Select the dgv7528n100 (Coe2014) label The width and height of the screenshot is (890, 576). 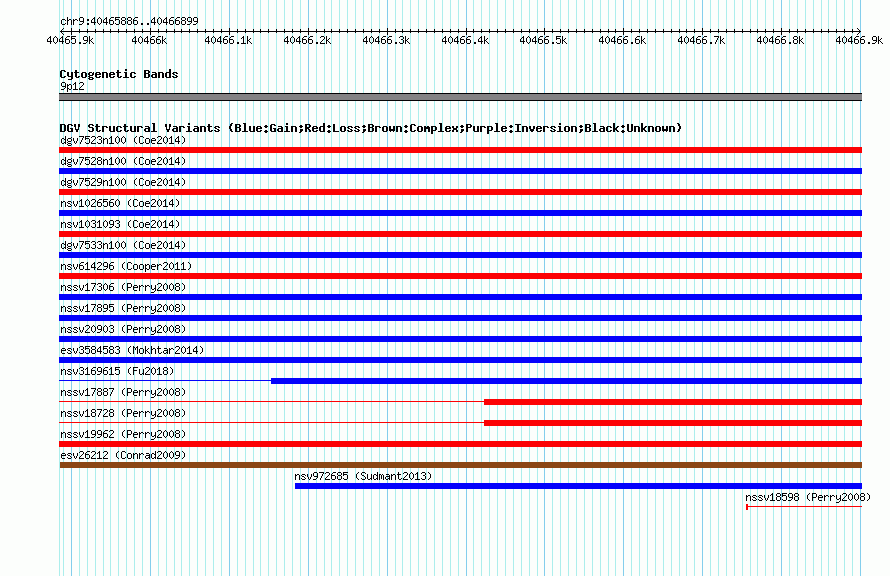123,161
